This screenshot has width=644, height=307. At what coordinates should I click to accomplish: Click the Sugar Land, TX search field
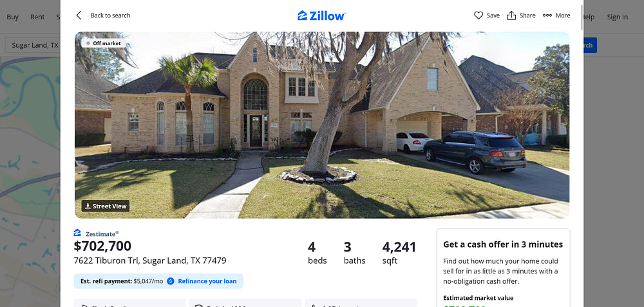pyautogui.click(x=33, y=45)
